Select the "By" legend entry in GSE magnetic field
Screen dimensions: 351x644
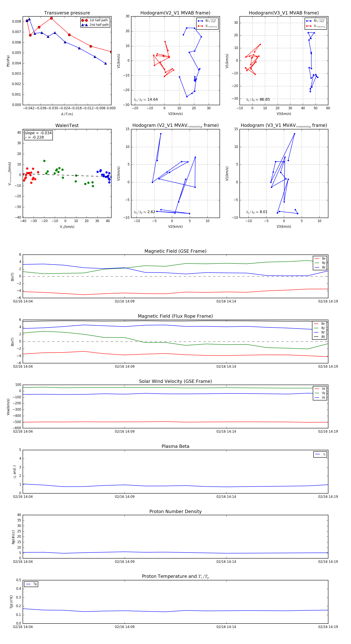320,263
